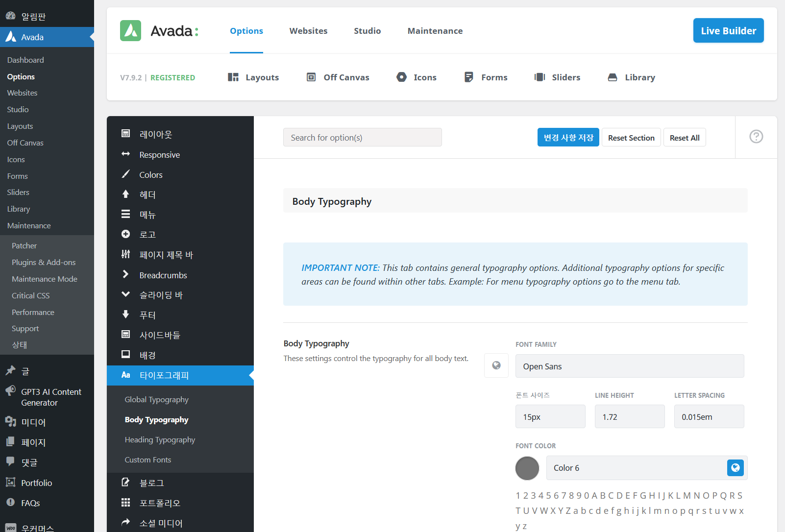Click the gray Font Color swatch
This screenshot has height=532, width=785.
tap(527, 468)
